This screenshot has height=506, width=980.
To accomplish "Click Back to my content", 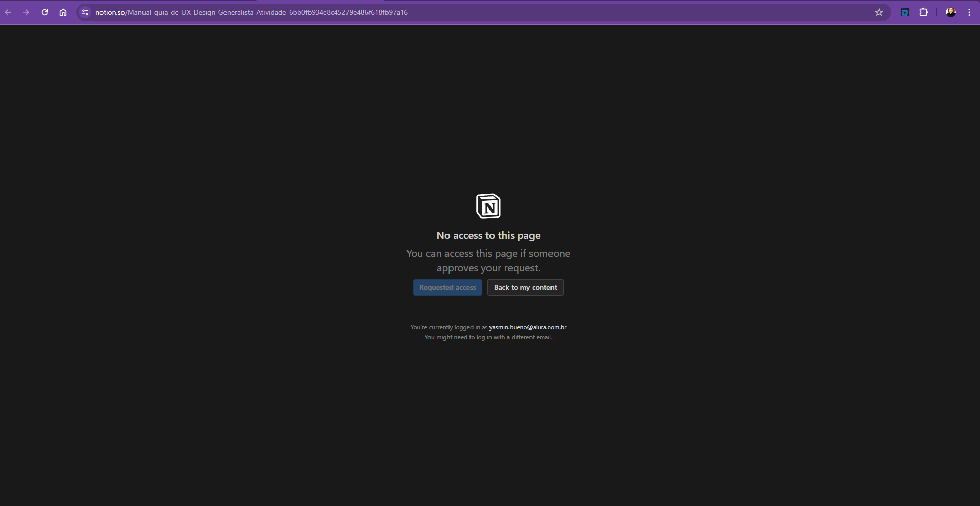I will 525,288.
